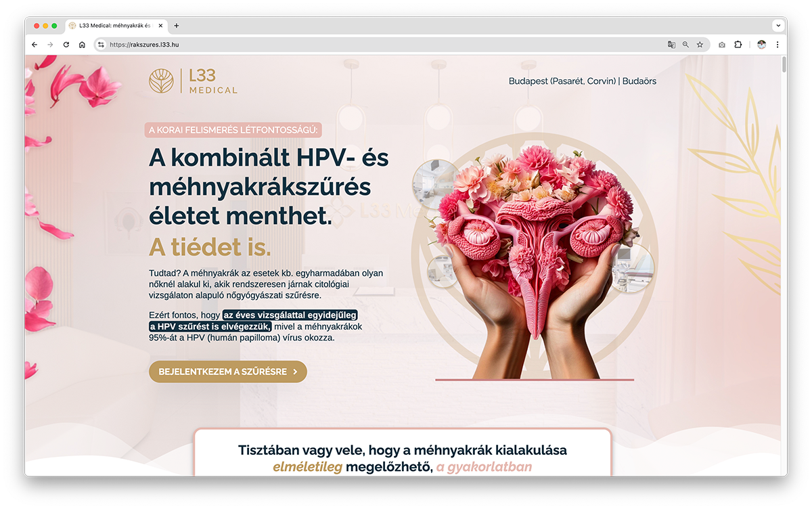Open the home page icon
Viewport: 812px width, 509px height.
pyautogui.click(x=82, y=45)
